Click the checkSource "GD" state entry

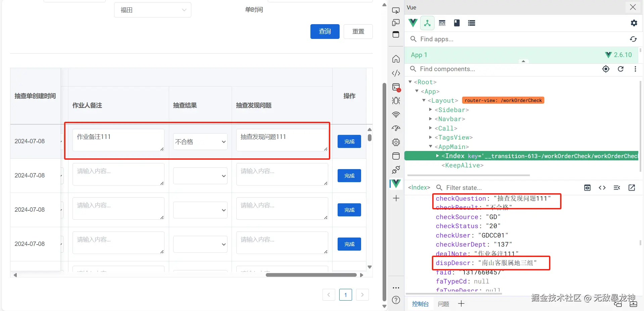[468, 217]
